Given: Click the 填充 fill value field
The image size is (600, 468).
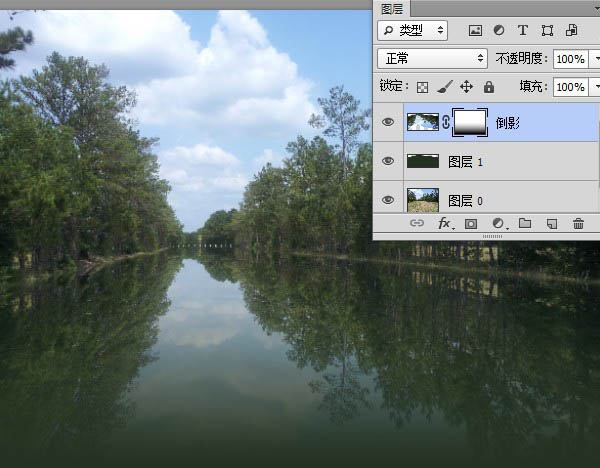Looking at the screenshot, I should (x=570, y=87).
